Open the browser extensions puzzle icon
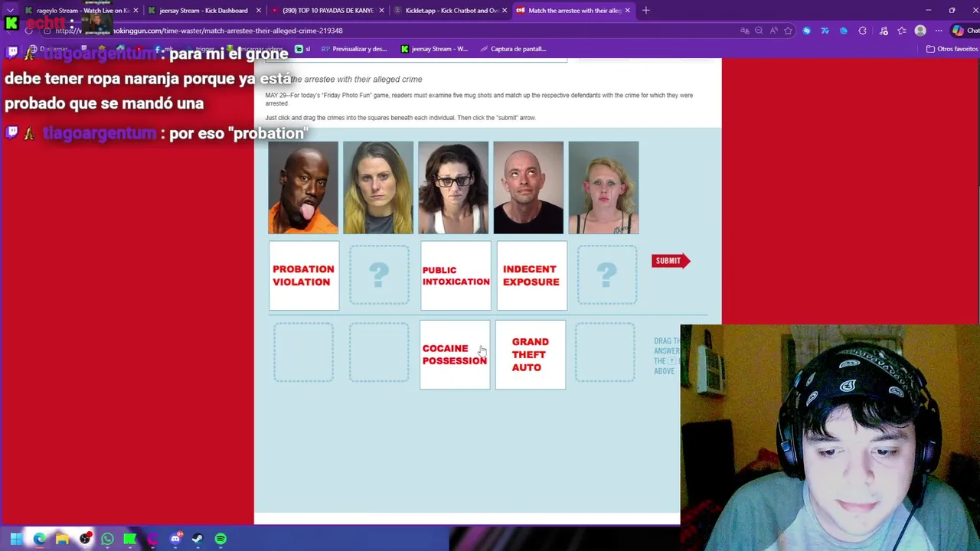Image resolution: width=980 pixels, height=551 pixels. point(862,31)
